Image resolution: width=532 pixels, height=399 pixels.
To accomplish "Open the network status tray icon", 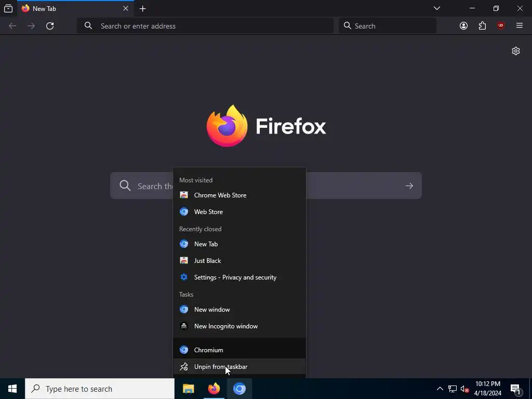I will coord(453,389).
